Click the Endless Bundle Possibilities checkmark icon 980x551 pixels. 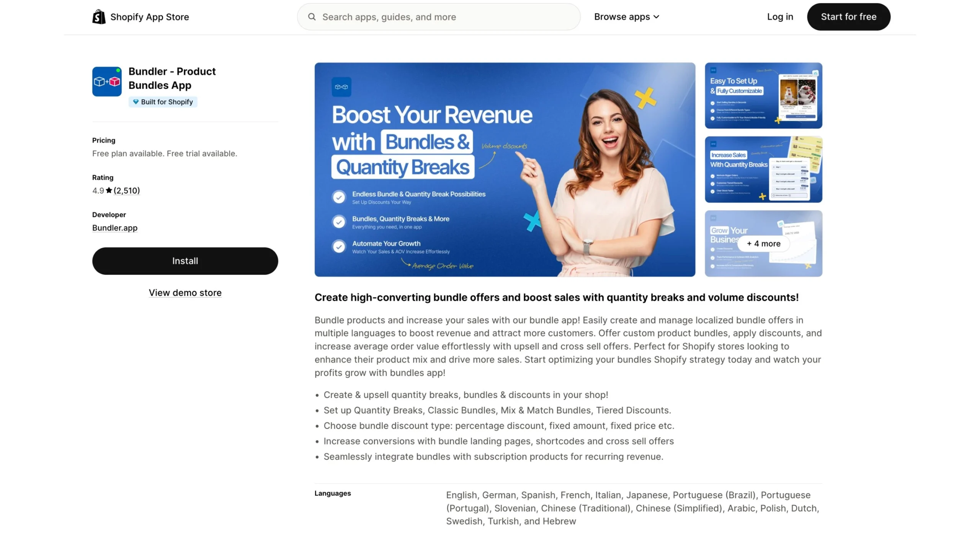point(339,197)
